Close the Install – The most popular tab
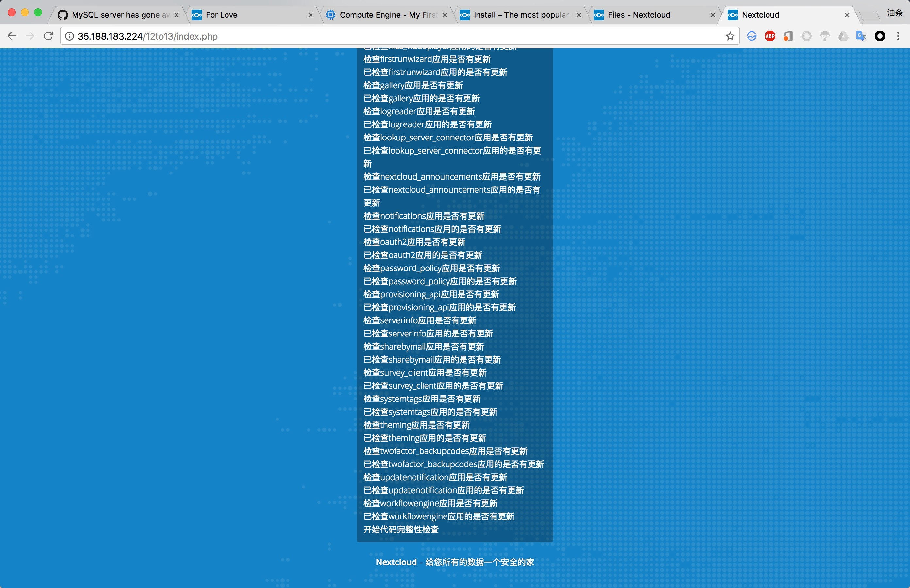 (x=579, y=15)
